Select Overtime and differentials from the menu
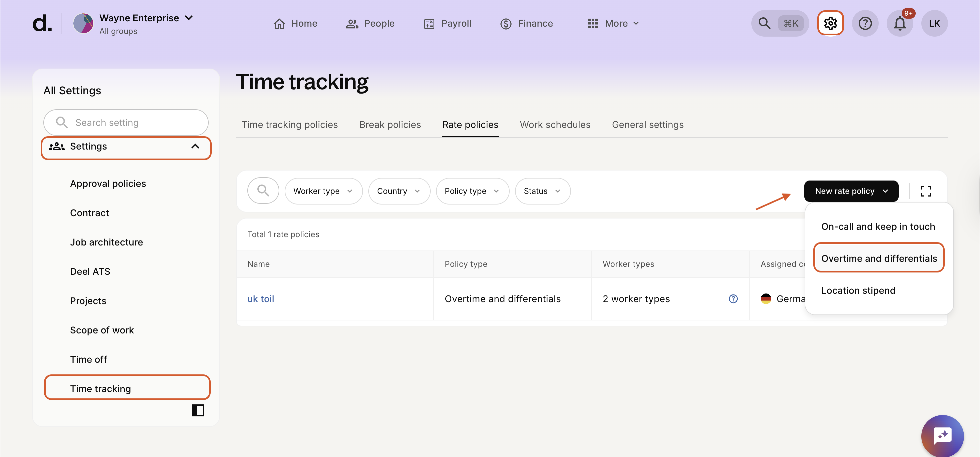The height and width of the screenshot is (457, 980). point(879,258)
